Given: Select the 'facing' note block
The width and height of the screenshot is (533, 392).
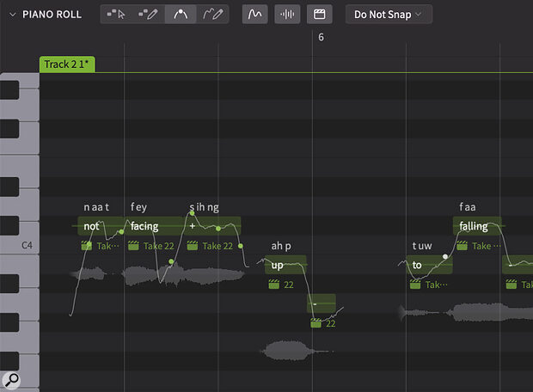Looking at the screenshot, I should pos(155,226).
